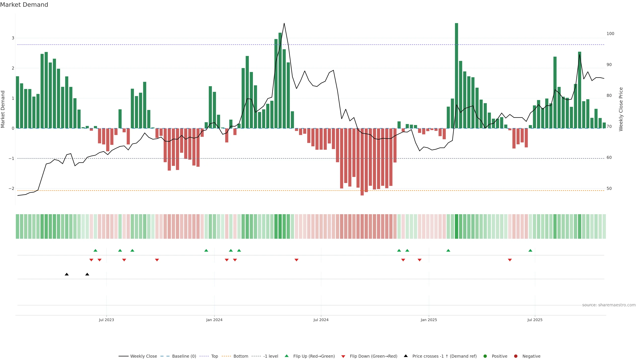
Task: Click the -1 level legend item
Action: coord(271,356)
